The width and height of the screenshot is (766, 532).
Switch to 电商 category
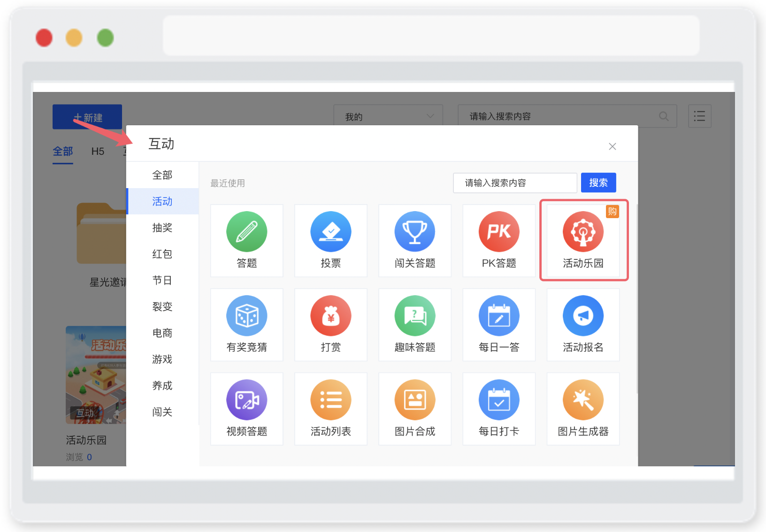162,333
